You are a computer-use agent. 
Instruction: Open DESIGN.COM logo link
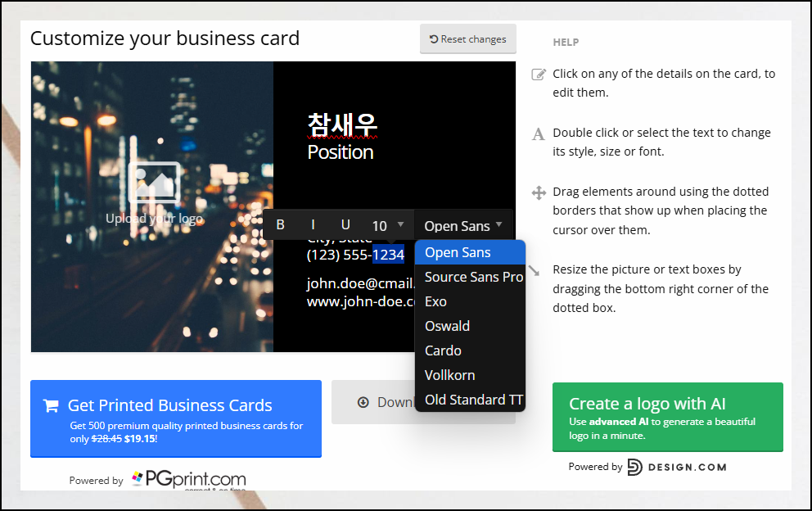tap(677, 467)
